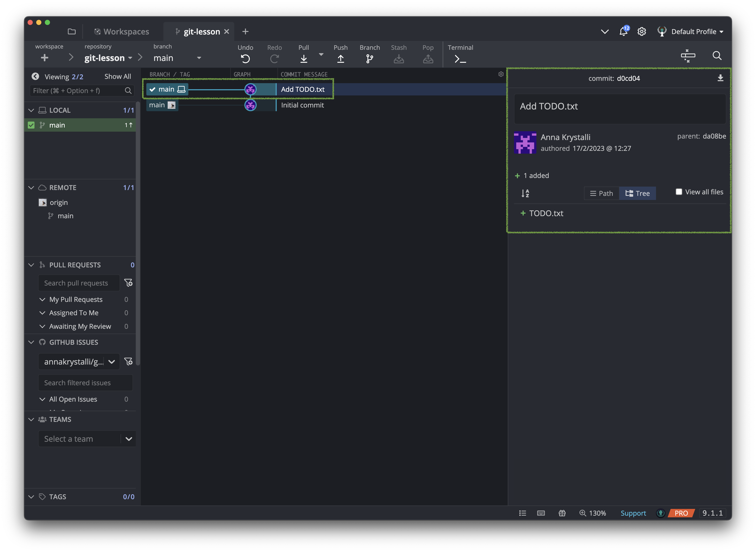Viewport: 756px width, 552px height.
Task: Click the search magnifier in the toolbar
Action: point(717,55)
